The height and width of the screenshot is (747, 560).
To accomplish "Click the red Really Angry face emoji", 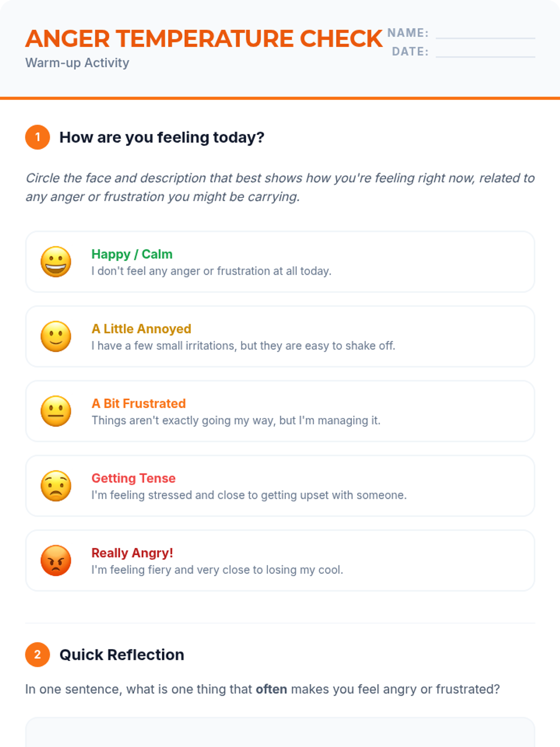I will click(x=56, y=560).
